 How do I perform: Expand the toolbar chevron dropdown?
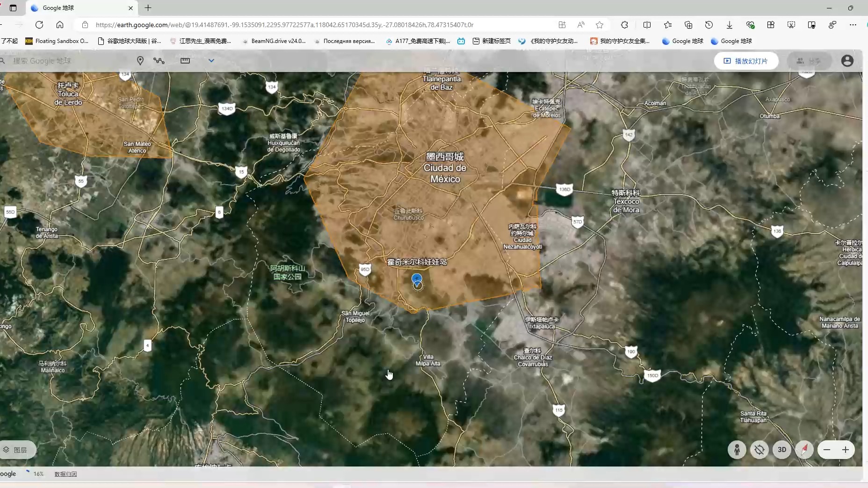(x=211, y=61)
